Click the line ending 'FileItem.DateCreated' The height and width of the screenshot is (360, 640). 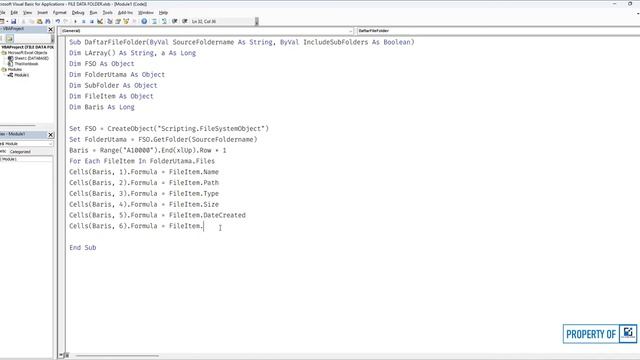click(x=157, y=215)
